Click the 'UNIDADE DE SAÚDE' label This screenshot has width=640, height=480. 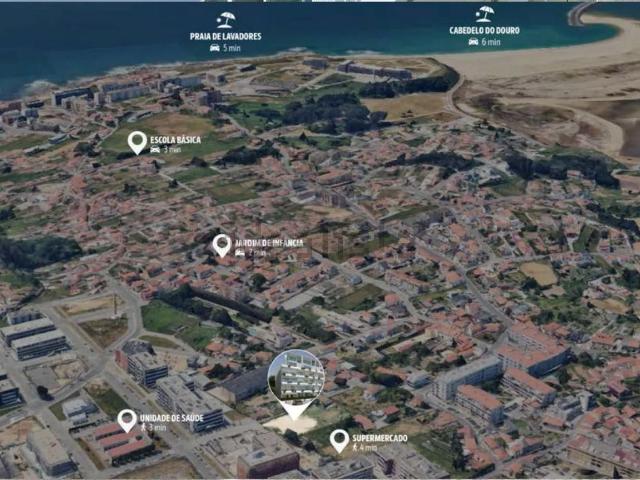(171, 418)
